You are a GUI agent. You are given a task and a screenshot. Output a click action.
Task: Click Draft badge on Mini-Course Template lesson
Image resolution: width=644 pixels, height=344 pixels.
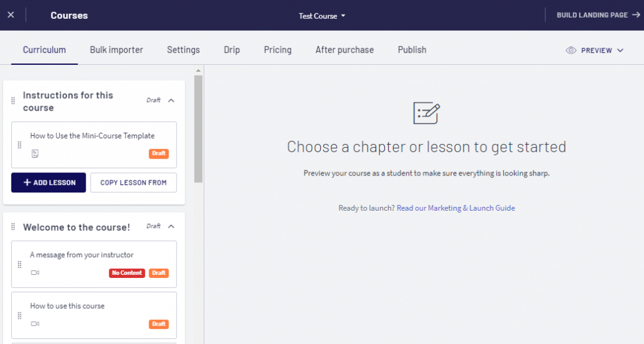[158, 153]
